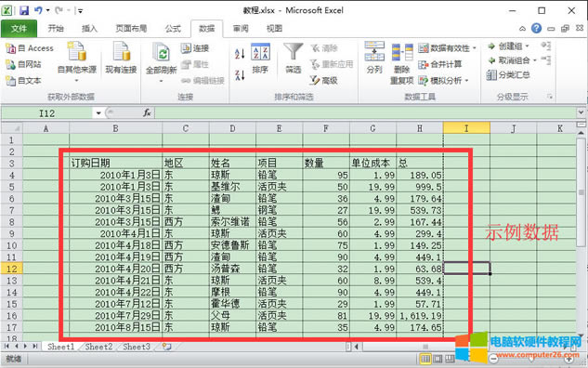Click the Name Box showing I12
This screenshot has width=588, height=368.
(47, 113)
